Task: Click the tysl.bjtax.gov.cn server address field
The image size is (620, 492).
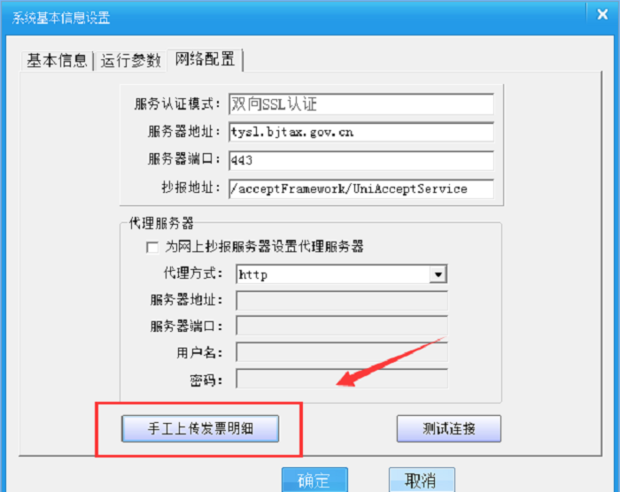Action: point(361,132)
